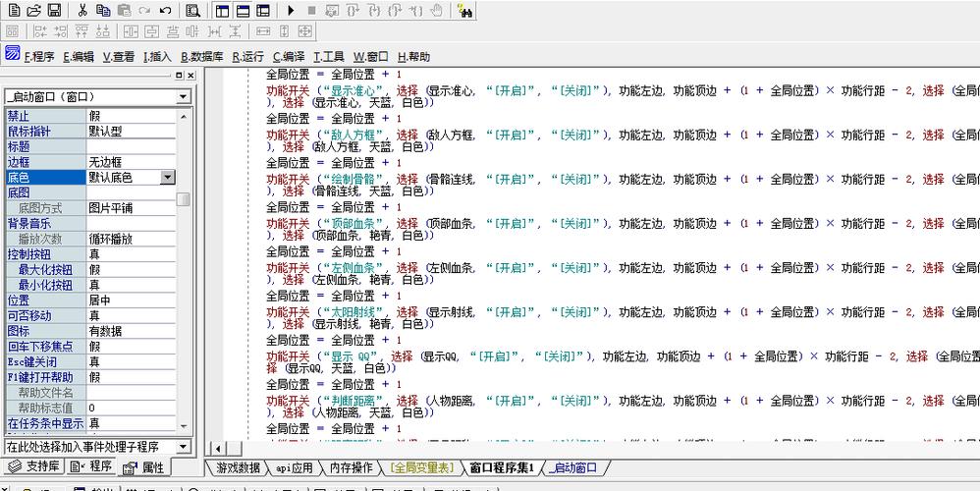The width and height of the screenshot is (980, 491).
Task: Open the V.查看 menu
Action: [119, 57]
